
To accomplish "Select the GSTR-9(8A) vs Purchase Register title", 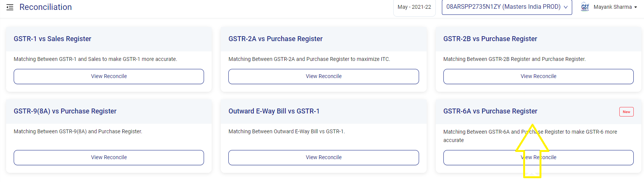I will tap(65, 111).
